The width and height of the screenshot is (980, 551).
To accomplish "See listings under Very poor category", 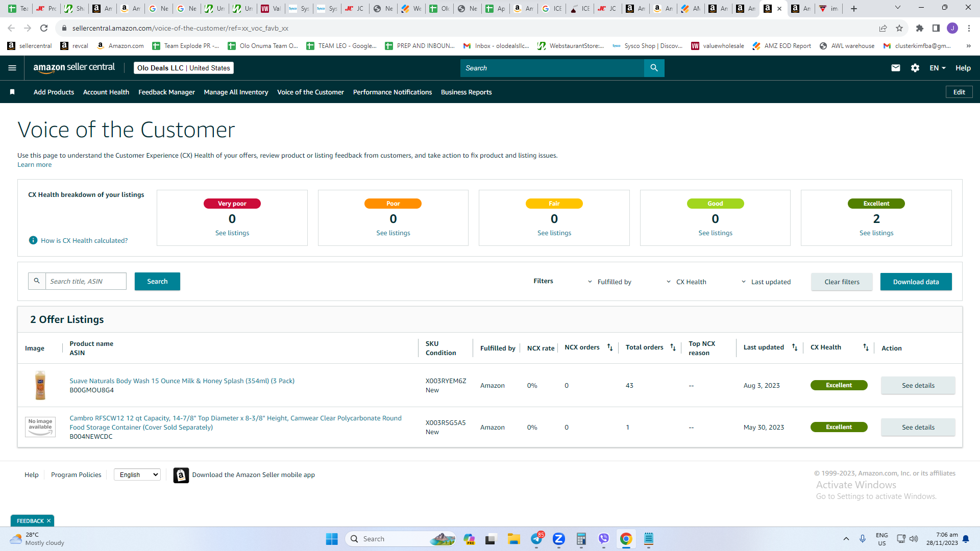I will 232,233.
